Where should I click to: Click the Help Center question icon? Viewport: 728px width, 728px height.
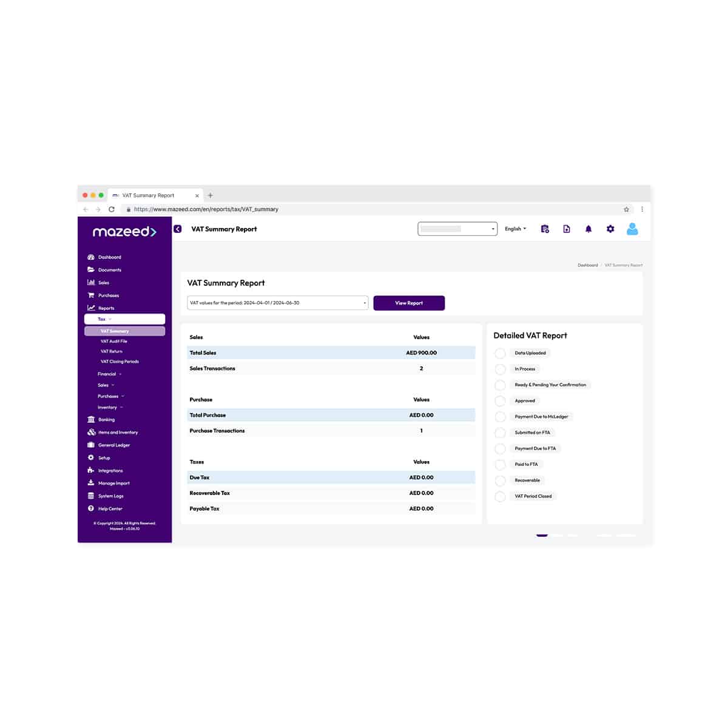pyautogui.click(x=91, y=508)
